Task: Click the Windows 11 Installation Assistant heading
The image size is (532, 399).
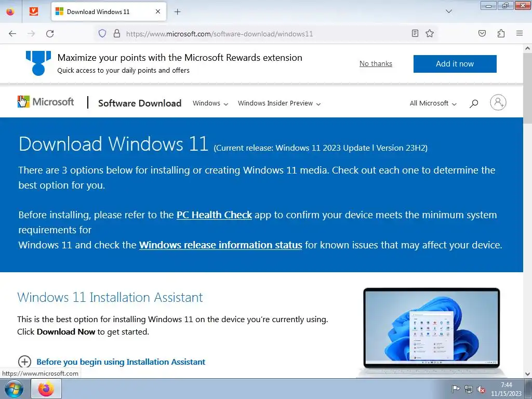Action: tap(110, 297)
